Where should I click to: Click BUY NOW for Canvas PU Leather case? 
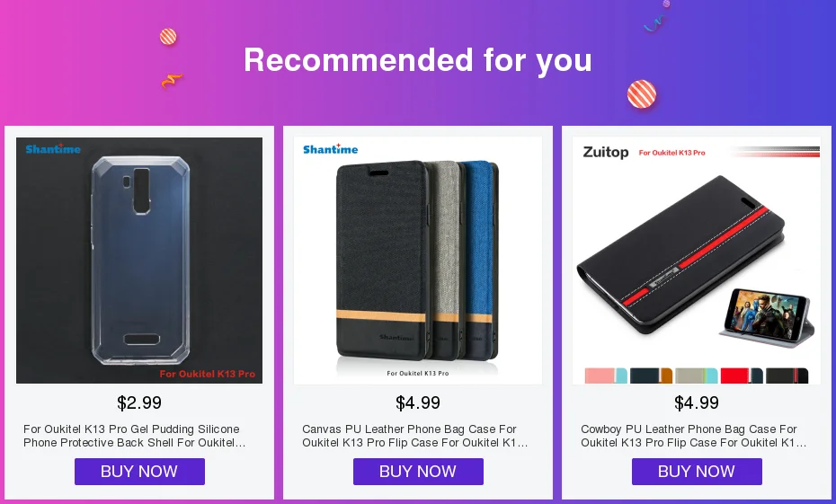(x=418, y=472)
